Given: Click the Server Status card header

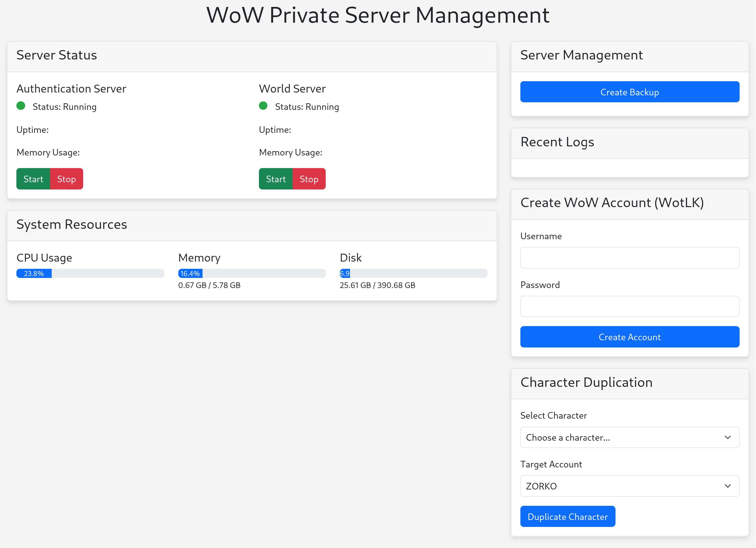Looking at the screenshot, I should pyautogui.click(x=252, y=56).
